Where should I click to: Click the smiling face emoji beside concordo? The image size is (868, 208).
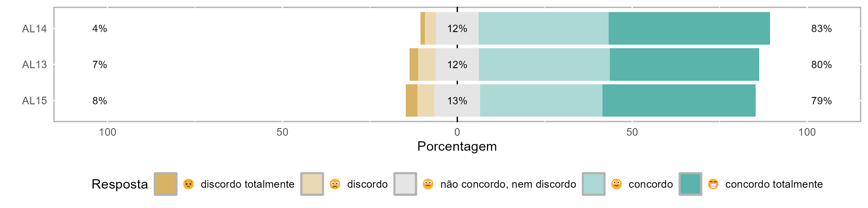(x=616, y=184)
